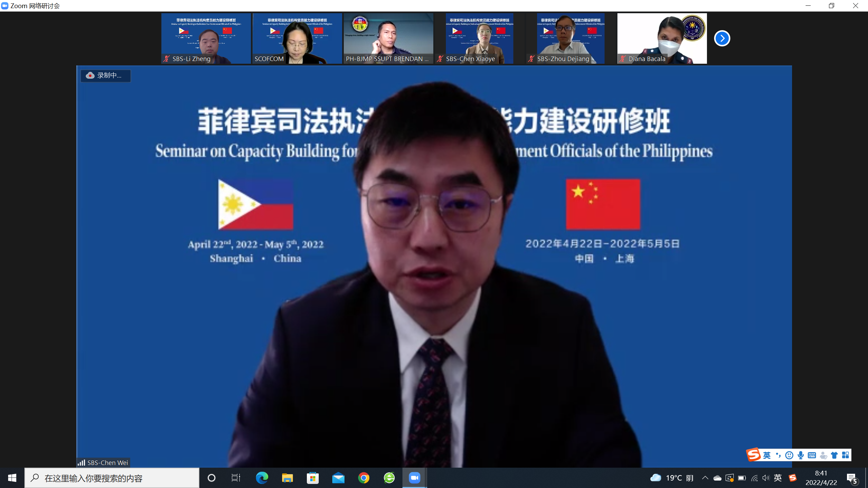Unmute Diana Bacala's muted microphone icon

pyautogui.click(x=622, y=59)
